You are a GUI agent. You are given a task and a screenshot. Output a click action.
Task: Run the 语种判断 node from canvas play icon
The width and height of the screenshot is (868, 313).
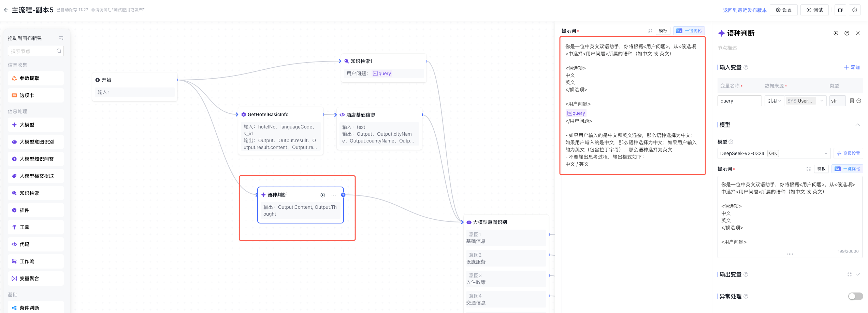322,195
